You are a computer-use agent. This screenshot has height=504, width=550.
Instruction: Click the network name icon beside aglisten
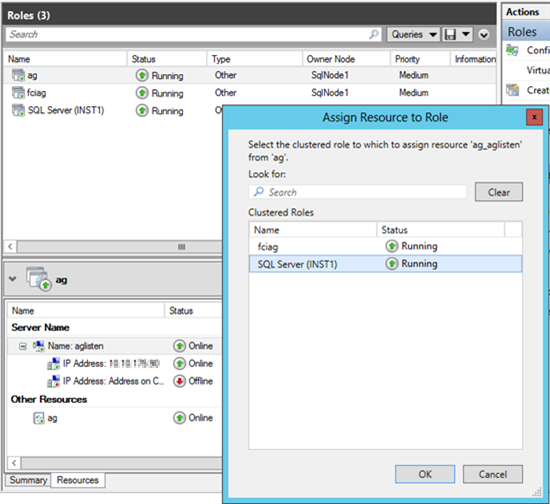pyautogui.click(x=39, y=346)
